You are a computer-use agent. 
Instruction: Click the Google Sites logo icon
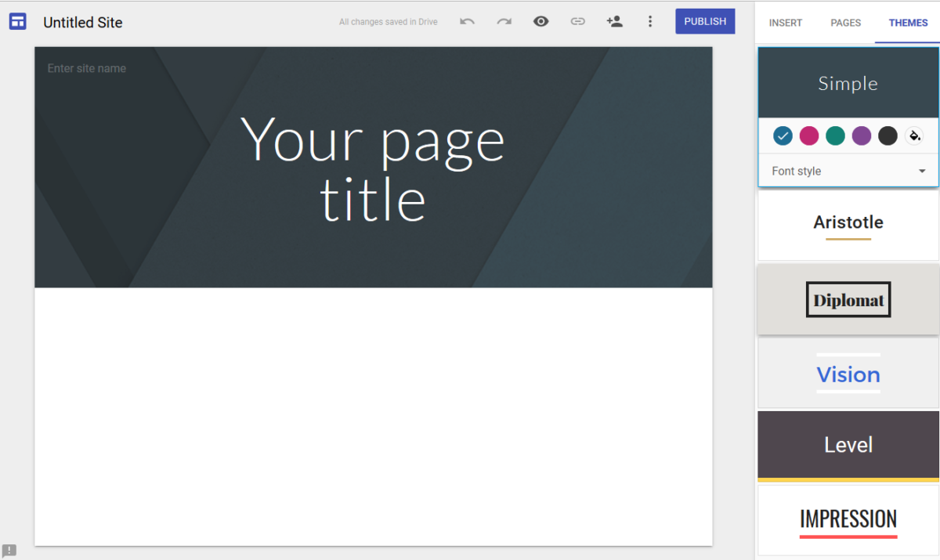(x=18, y=21)
